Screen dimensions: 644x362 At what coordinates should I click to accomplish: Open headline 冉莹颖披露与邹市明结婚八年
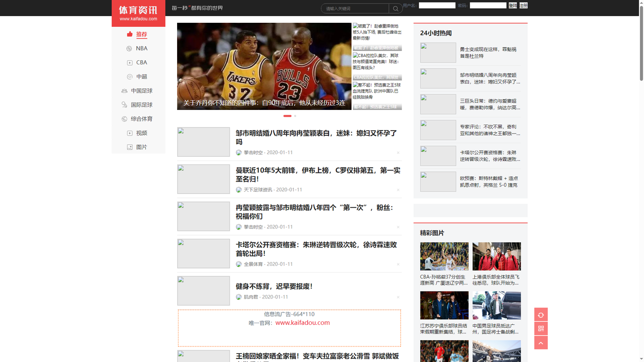[314, 212]
